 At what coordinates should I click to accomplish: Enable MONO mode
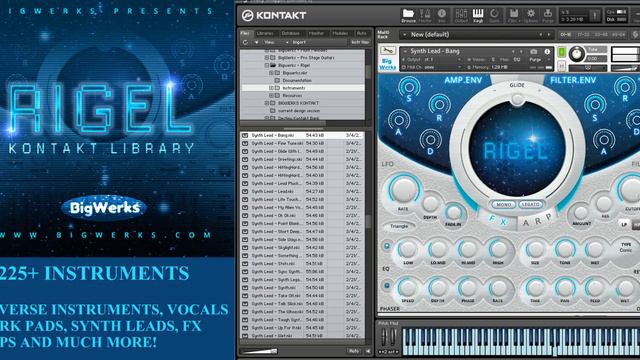(x=503, y=204)
